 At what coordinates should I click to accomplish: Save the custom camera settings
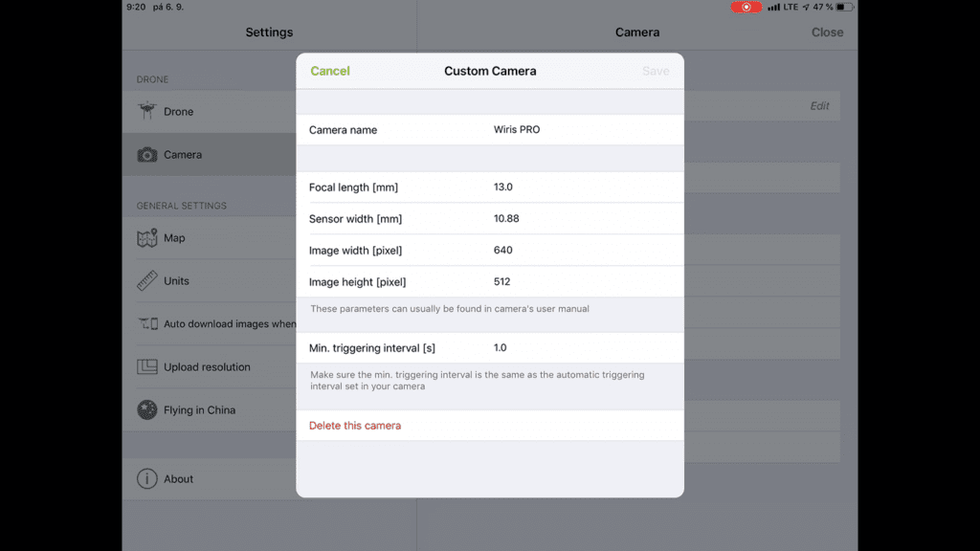pos(656,71)
